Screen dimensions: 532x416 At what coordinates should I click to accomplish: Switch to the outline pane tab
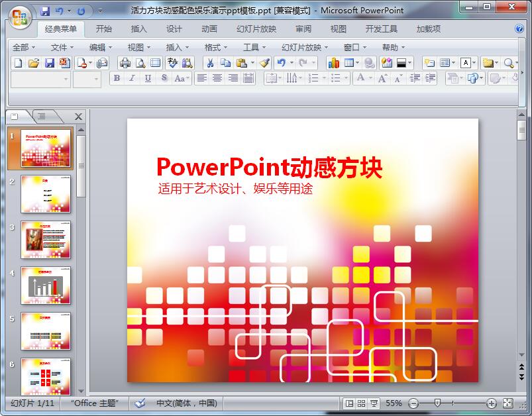click(x=42, y=117)
